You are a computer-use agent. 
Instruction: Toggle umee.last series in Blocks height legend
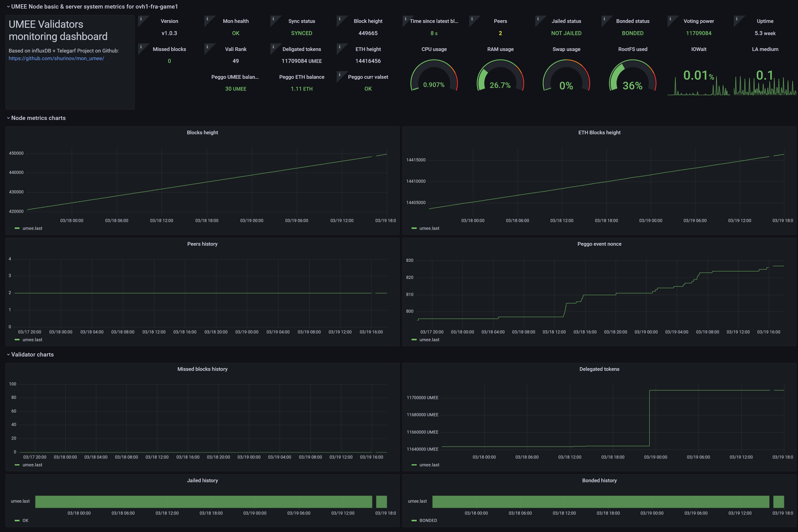(32, 228)
